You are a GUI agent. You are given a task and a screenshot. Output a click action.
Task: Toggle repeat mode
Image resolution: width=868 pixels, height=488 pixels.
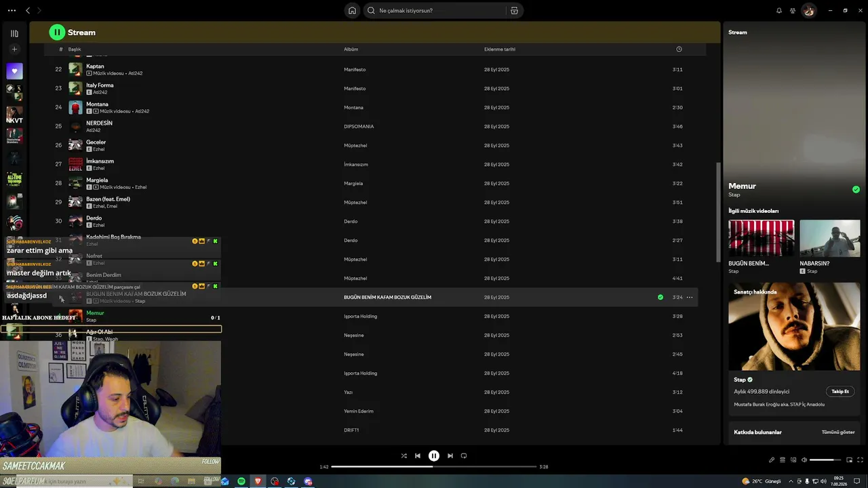point(464,455)
